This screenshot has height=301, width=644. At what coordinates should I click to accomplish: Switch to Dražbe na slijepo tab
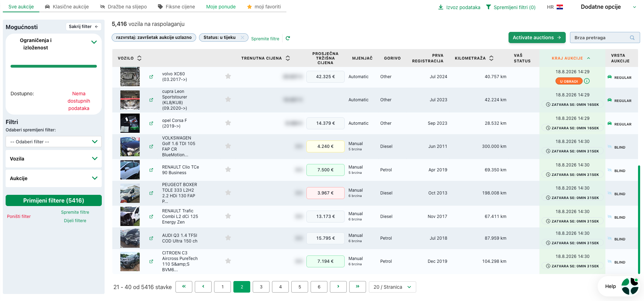[123, 7]
